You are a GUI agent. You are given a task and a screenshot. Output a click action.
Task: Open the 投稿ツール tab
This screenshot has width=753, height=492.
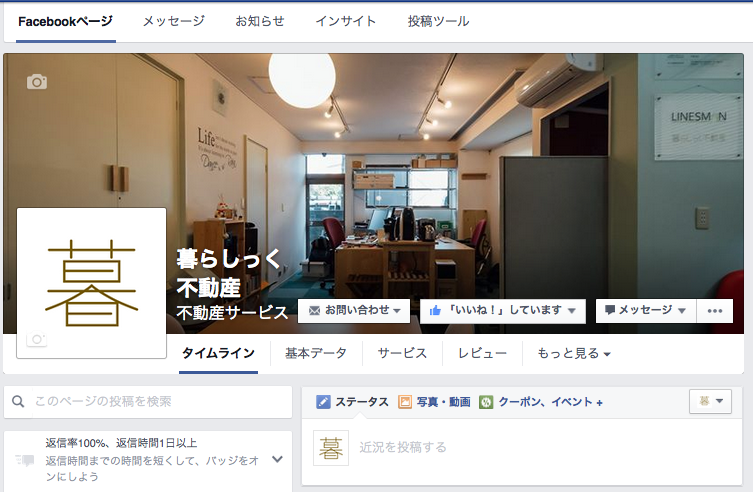[x=438, y=21]
